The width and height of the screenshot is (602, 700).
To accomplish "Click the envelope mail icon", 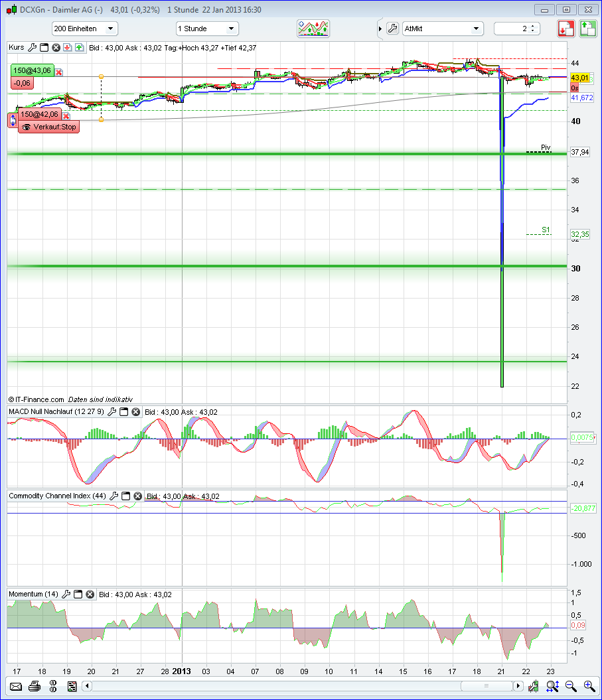I will point(16,686).
